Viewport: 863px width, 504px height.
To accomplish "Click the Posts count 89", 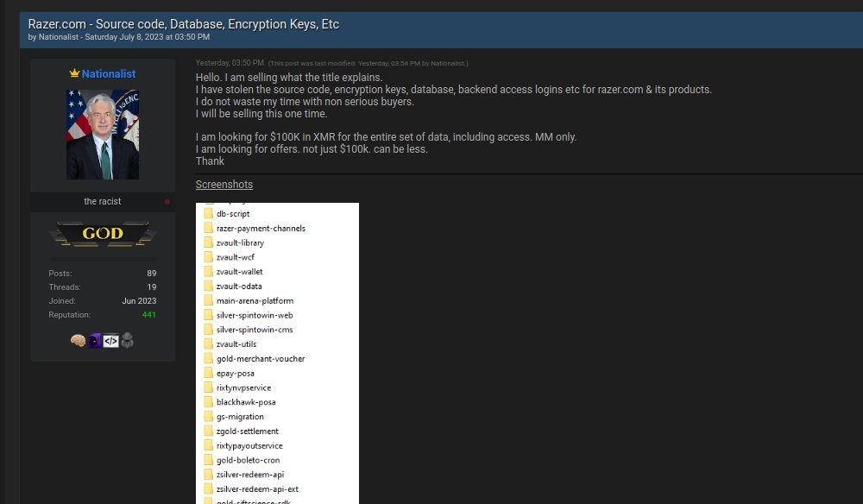I will point(151,273).
